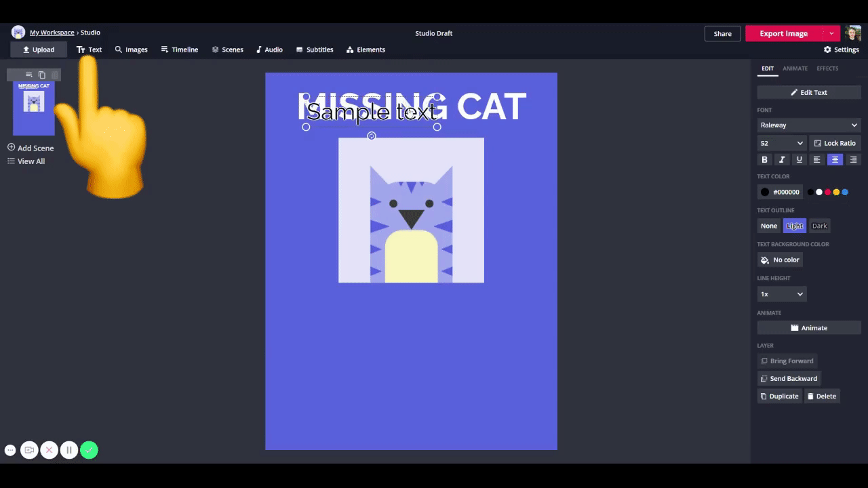Open the line height 1x dropdown

(x=781, y=294)
